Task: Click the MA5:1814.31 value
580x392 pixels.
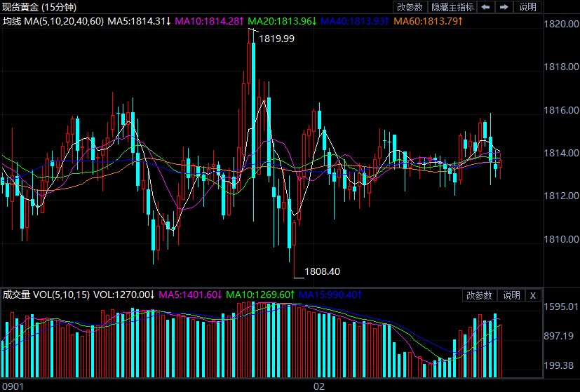Action: pos(140,22)
